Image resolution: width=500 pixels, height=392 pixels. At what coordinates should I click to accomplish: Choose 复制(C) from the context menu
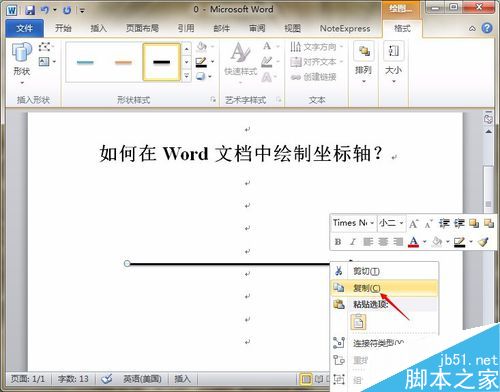click(x=384, y=288)
